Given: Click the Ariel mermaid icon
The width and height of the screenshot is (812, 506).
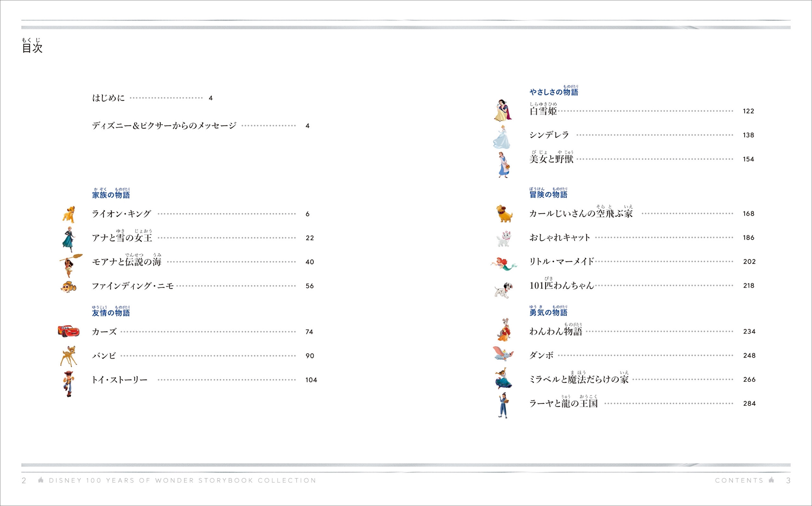Looking at the screenshot, I should tap(504, 264).
